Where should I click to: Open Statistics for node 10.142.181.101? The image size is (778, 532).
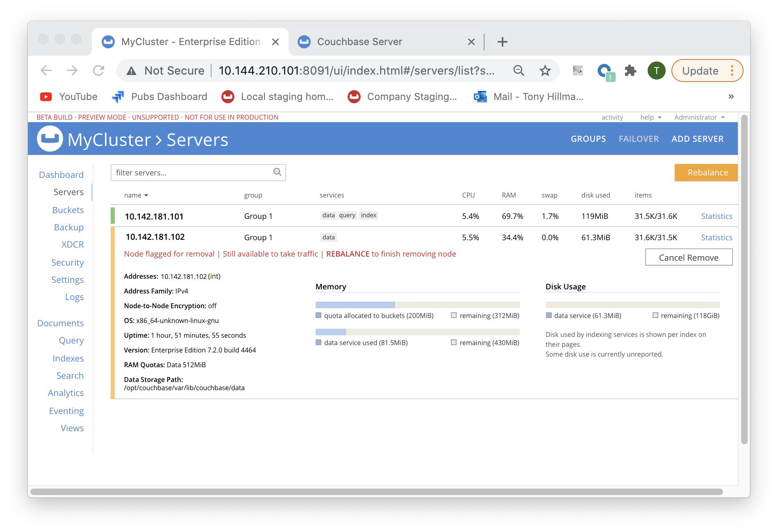pos(716,216)
